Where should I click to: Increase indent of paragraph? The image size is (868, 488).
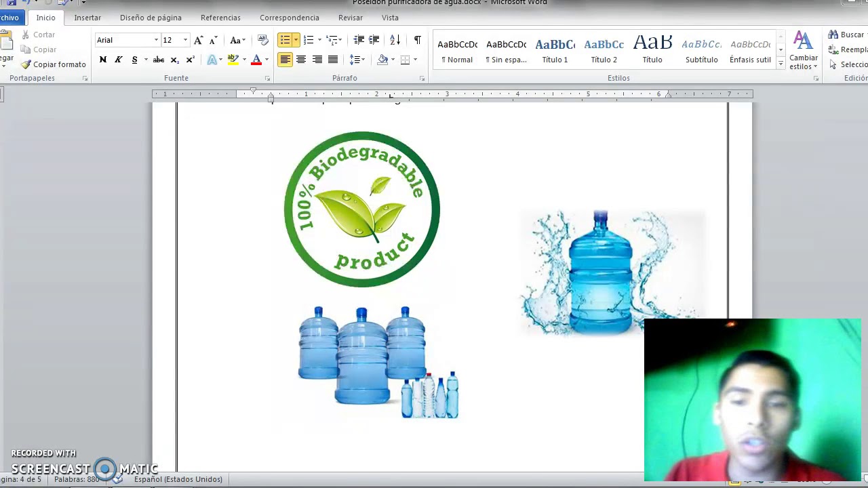[374, 40]
